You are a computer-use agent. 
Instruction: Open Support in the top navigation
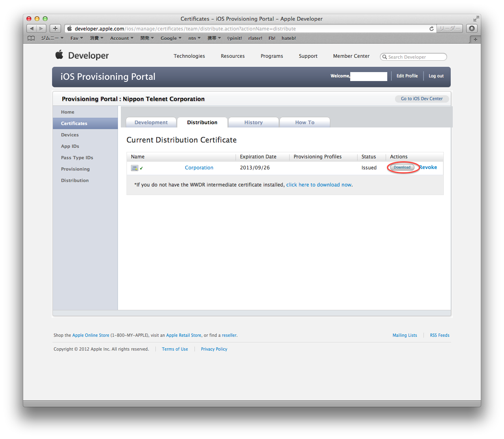308,56
